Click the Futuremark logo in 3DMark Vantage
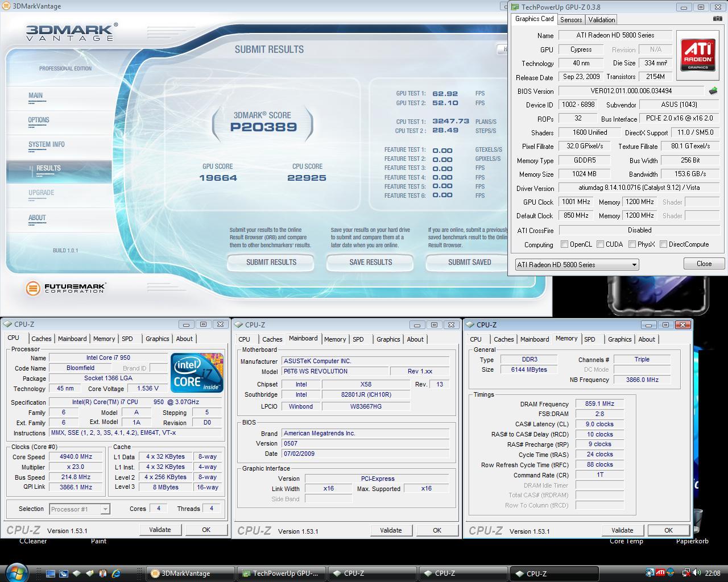728x582 pixels. coord(66,288)
